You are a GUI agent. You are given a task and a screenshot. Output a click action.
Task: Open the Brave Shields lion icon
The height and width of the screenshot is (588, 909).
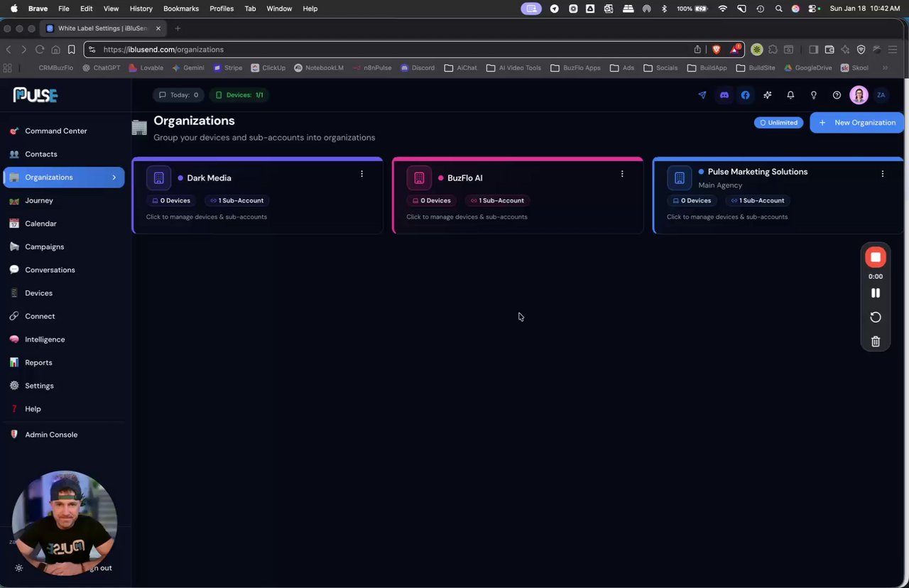[716, 50]
